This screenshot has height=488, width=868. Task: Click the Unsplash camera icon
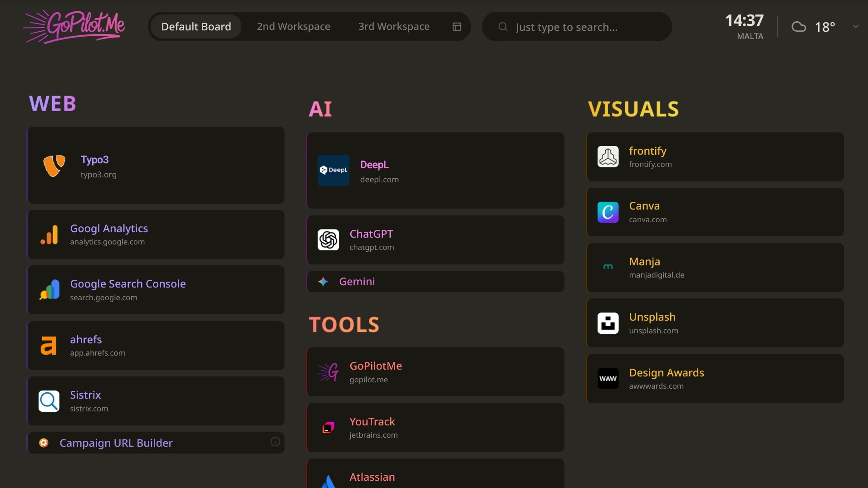[x=608, y=322]
